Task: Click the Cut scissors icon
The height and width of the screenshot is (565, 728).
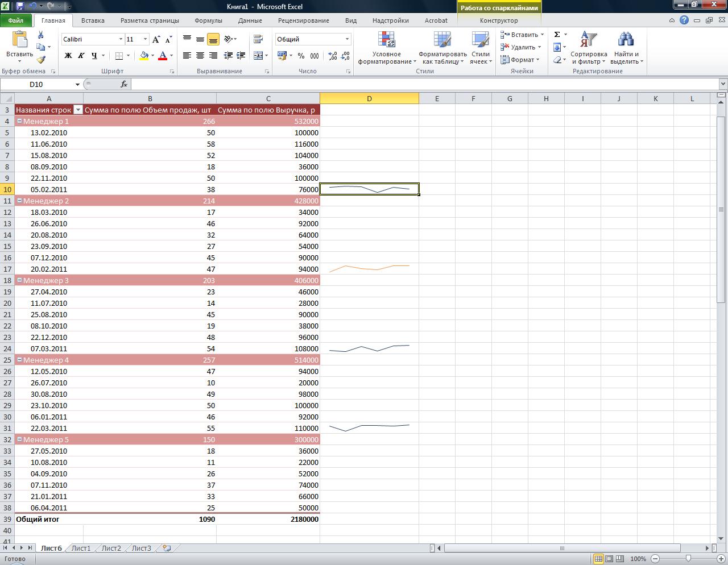Action: [41, 35]
